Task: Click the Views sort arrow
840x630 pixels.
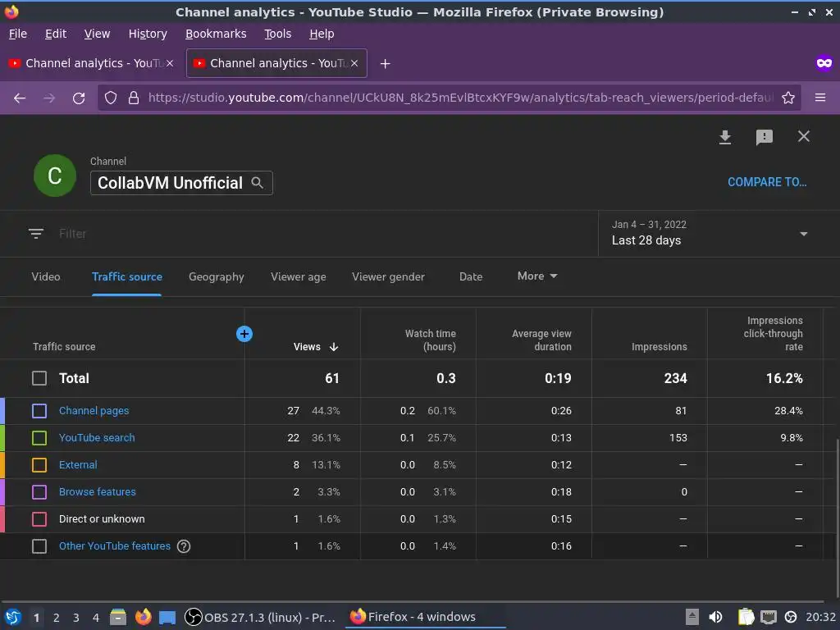Action: [x=334, y=347]
